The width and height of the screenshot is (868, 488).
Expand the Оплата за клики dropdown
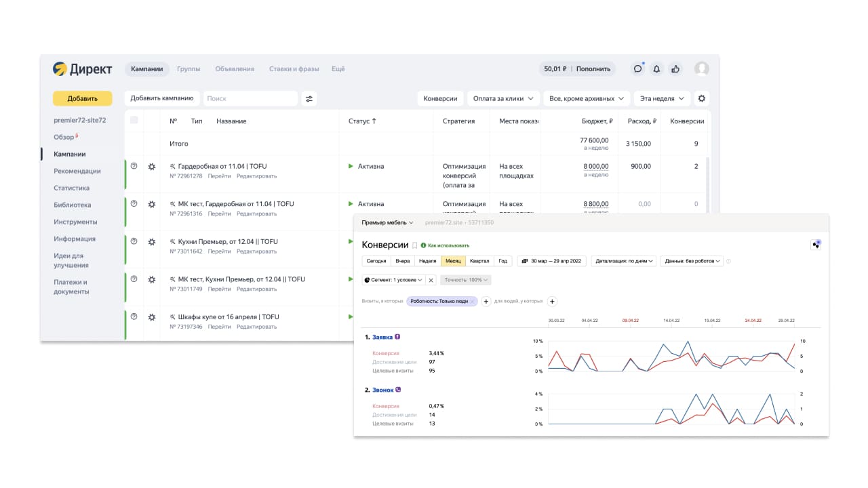(x=503, y=98)
